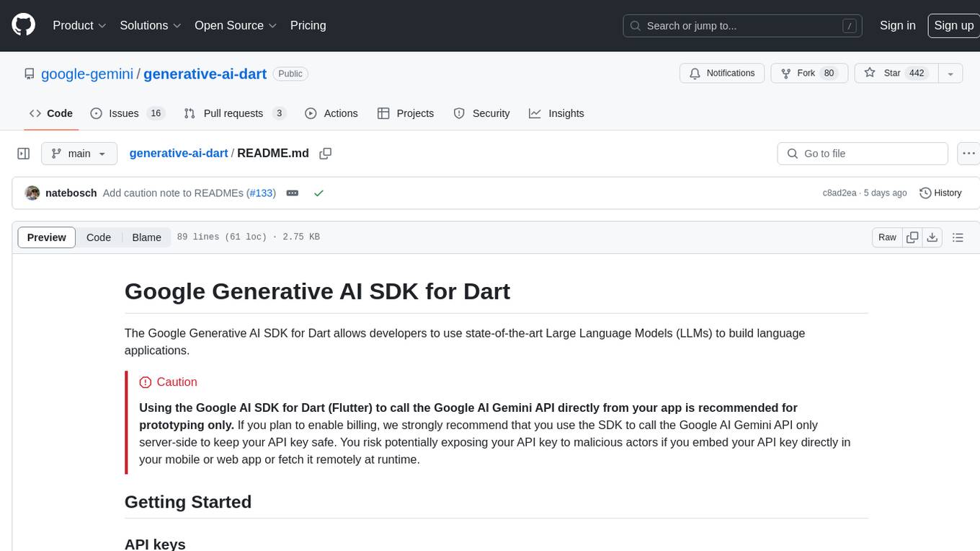The image size is (980, 551).
Task: Click the Notifications bell button
Action: coord(722,74)
